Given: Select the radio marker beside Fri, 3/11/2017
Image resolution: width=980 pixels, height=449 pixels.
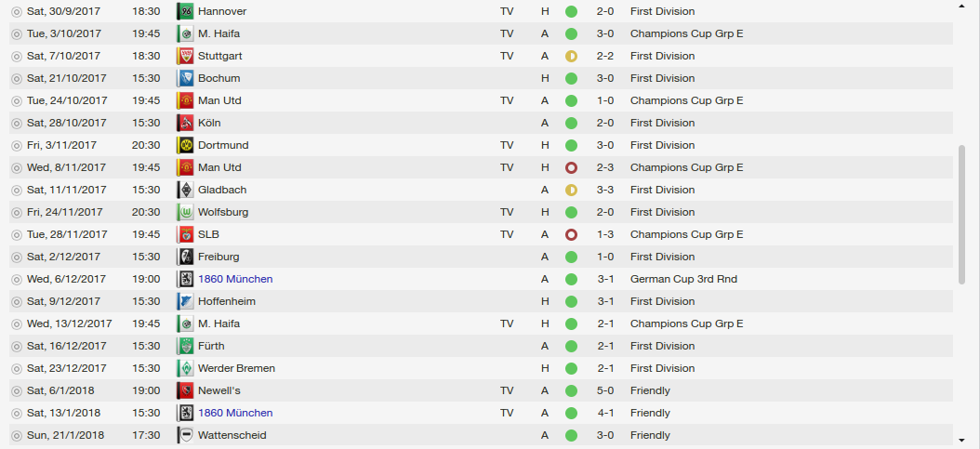Looking at the screenshot, I should 17,145.
